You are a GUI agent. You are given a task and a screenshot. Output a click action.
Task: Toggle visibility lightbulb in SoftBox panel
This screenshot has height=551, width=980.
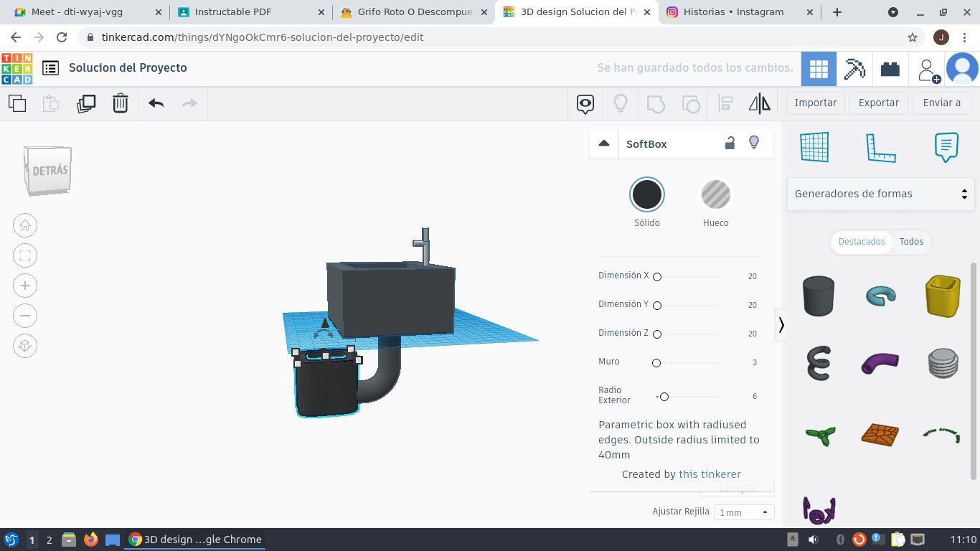(754, 143)
